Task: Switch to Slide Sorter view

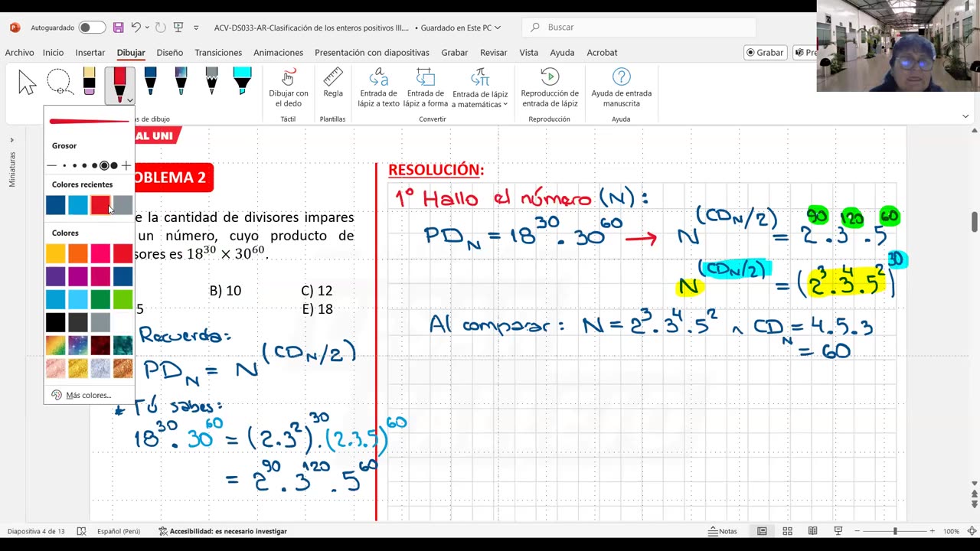Action: coord(787,531)
